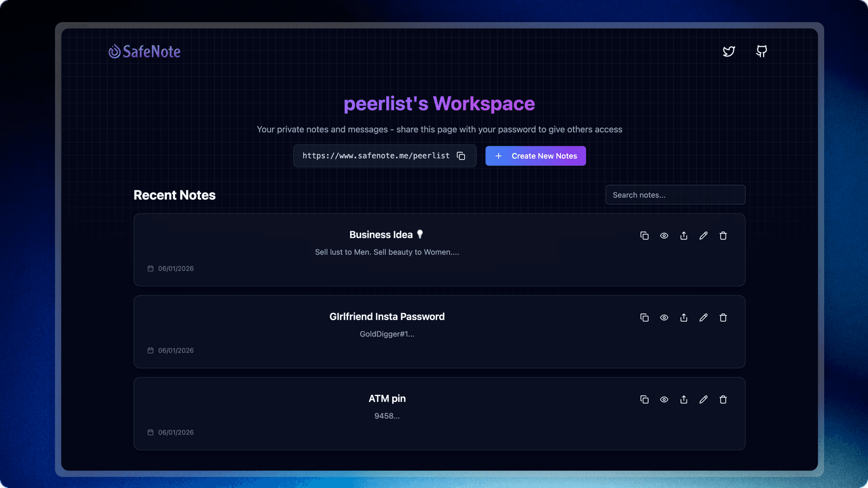Click the SafeNote logo
868x488 pixels.
click(145, 52)
